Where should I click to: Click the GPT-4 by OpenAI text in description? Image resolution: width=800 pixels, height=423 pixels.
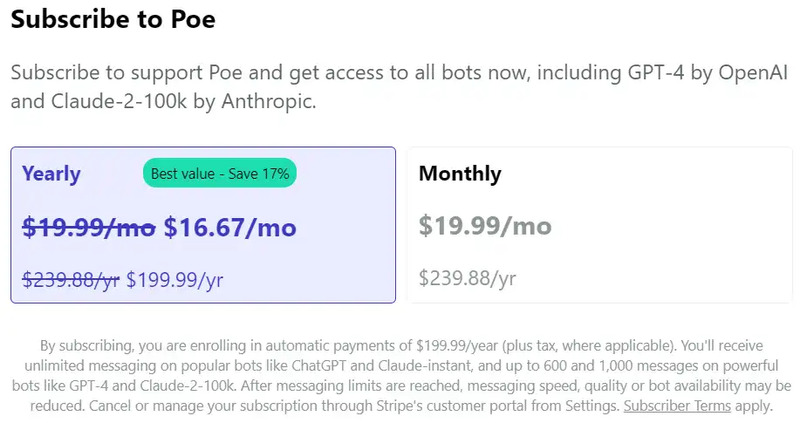[680, 72]
